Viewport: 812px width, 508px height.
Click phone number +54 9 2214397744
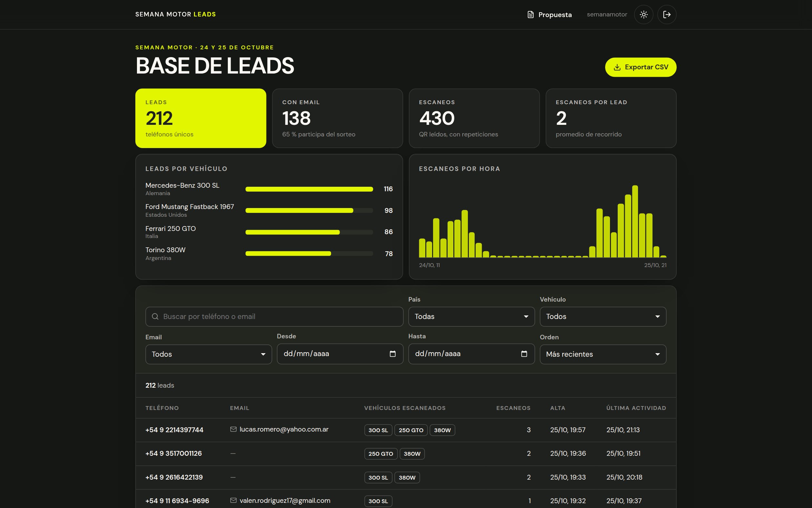click(174, 430)
